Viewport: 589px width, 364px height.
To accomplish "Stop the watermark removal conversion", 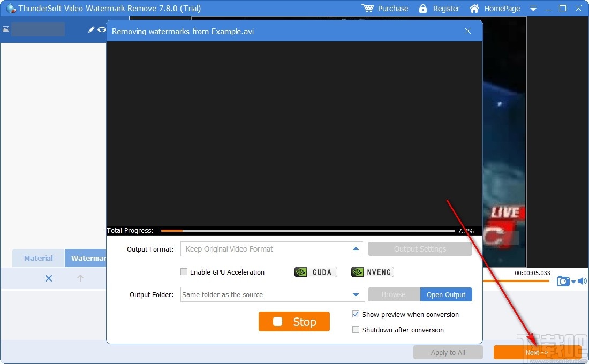I will click(x=294, y=322).
